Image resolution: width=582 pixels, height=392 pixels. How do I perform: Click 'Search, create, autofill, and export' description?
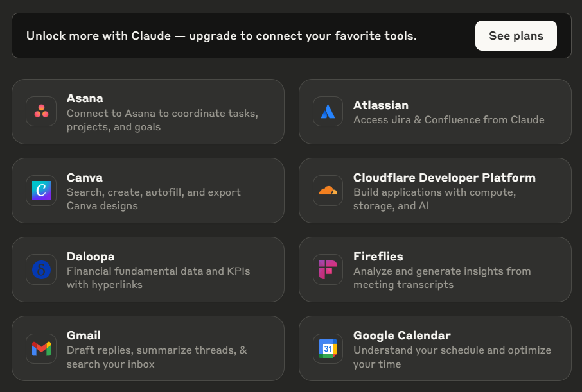pyautogui.click(x=154, y=199)
